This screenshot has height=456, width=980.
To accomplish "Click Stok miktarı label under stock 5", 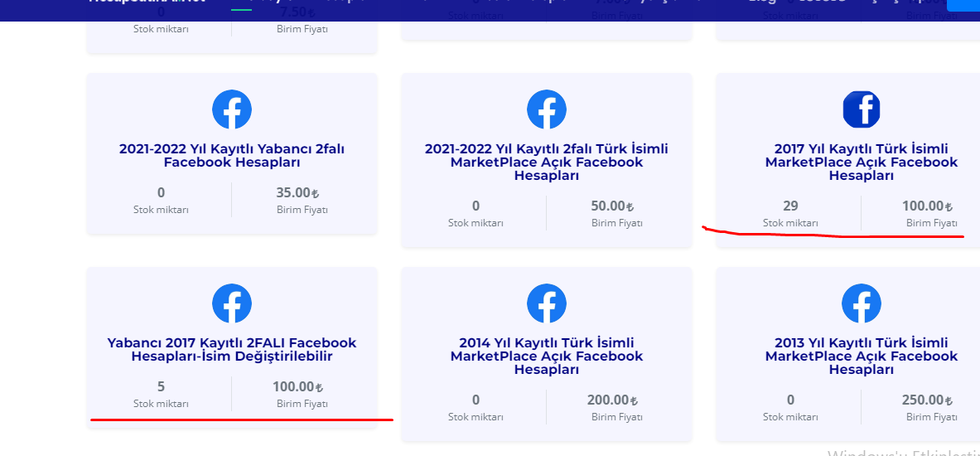I will coord(162,404).
